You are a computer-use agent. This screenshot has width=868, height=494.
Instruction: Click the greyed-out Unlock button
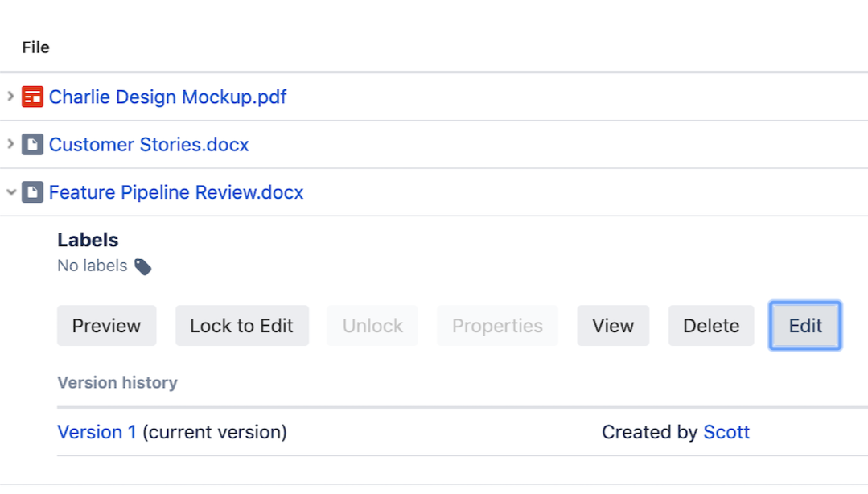[372, 326]
